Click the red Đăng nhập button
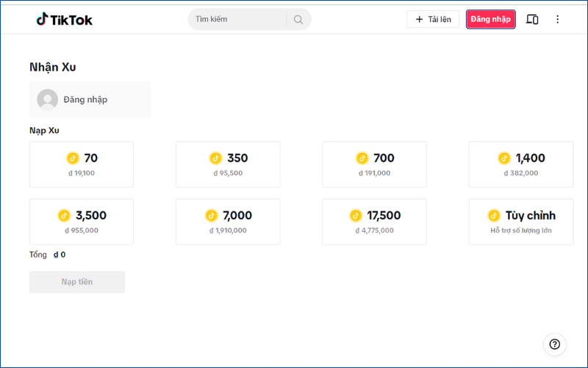The width and height of the screenshot is (588, 368). (x=490, y=19)
